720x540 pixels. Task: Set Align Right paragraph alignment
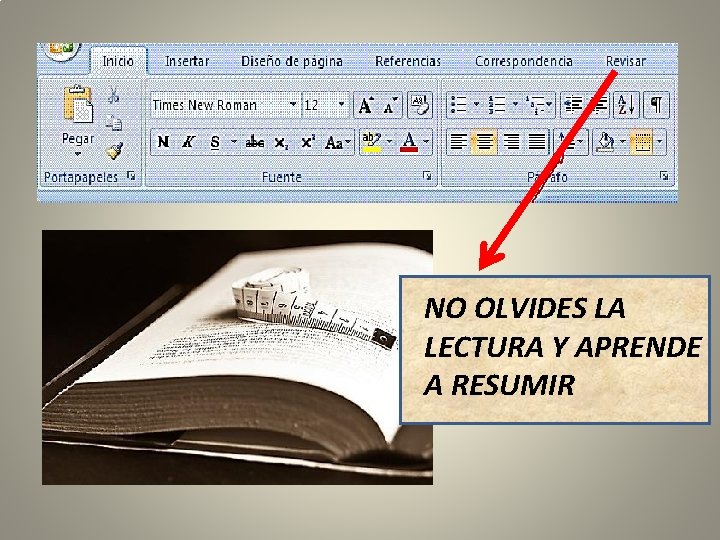click(x=511, y=142)
